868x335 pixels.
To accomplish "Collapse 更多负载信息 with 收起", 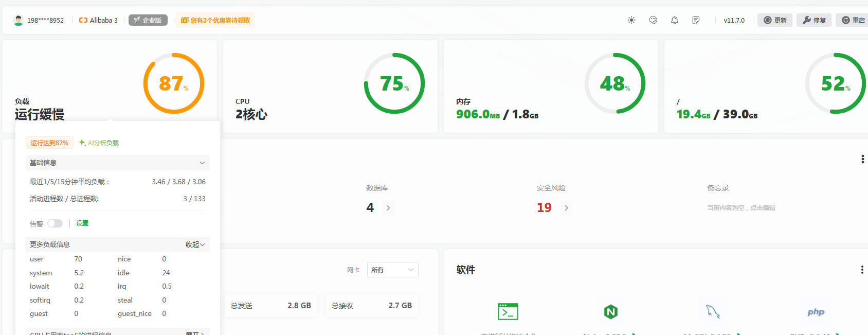I will (x=195, y=244).
